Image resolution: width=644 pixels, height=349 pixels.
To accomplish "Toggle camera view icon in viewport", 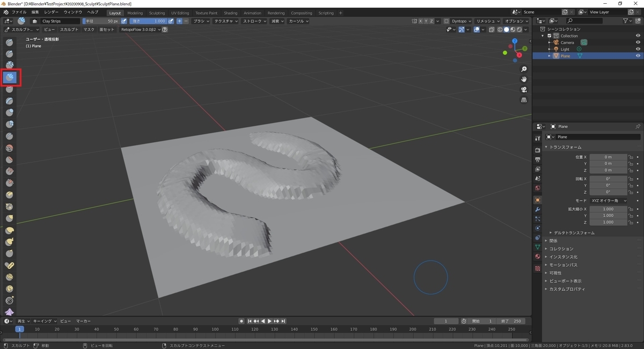I will tap(524, 90).
